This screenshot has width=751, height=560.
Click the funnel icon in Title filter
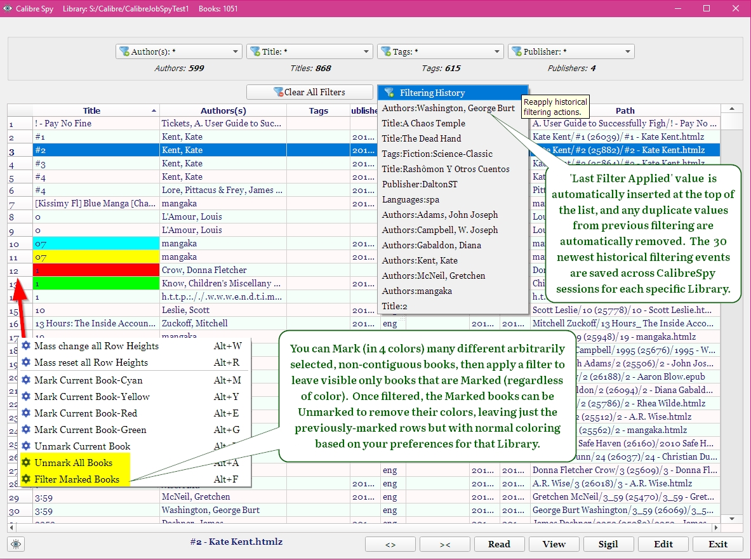point(255,52)
